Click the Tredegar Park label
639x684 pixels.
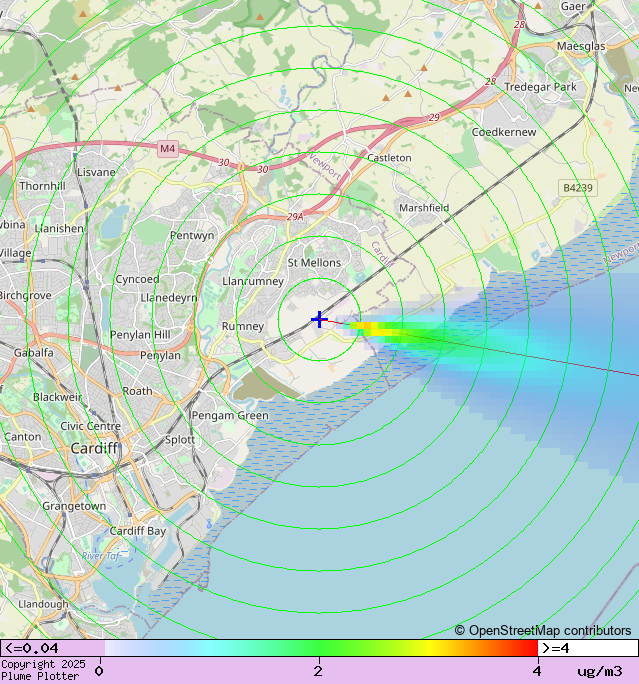[x=540, y=87]
